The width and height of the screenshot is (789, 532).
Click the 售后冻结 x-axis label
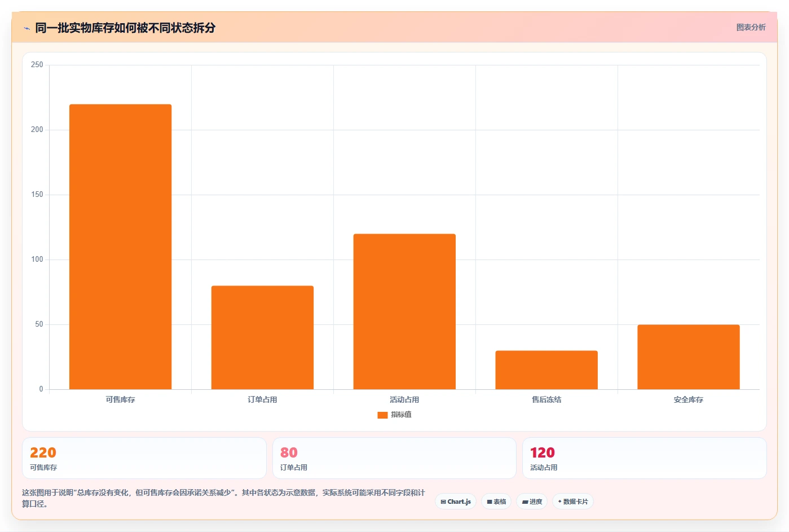click(546, 399)
